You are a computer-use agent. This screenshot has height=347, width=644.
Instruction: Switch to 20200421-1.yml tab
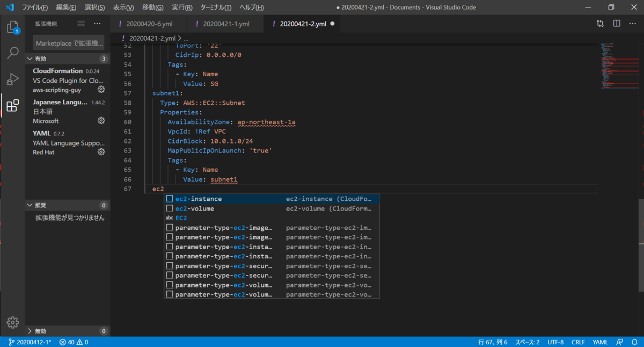(226, 24)
